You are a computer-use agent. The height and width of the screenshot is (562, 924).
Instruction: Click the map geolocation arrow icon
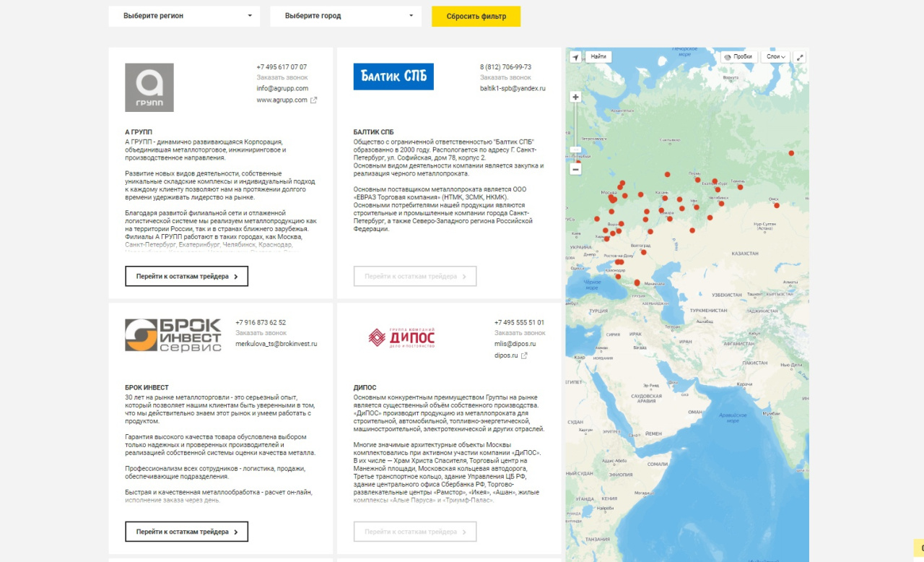pyautogui.click(x=575, y=57)
